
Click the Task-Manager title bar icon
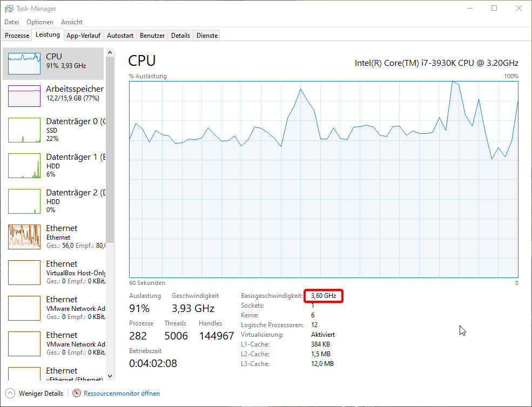[9, 9]
